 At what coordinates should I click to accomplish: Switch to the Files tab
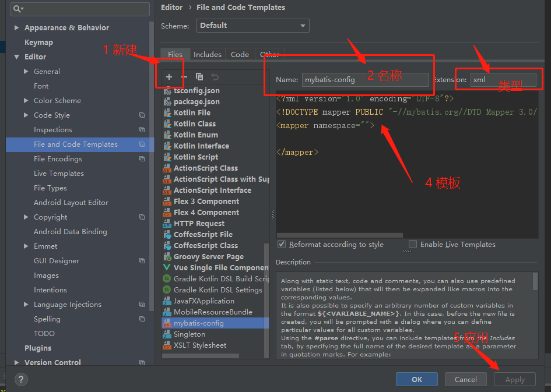pos(175,54)
